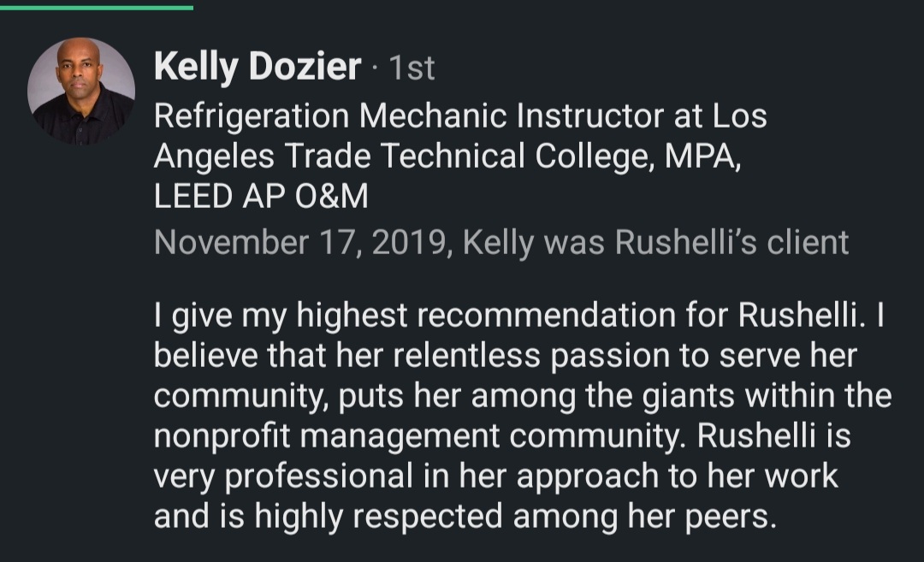Click the Kelly Dozier name heading
The height and width of the screenshot is (562, 924).
(258, 67)
